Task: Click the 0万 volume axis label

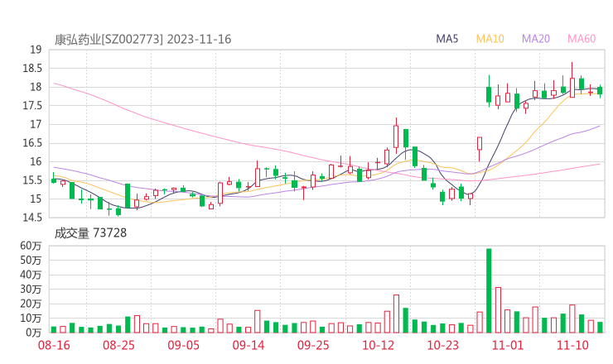Action: tap(34, 333)
